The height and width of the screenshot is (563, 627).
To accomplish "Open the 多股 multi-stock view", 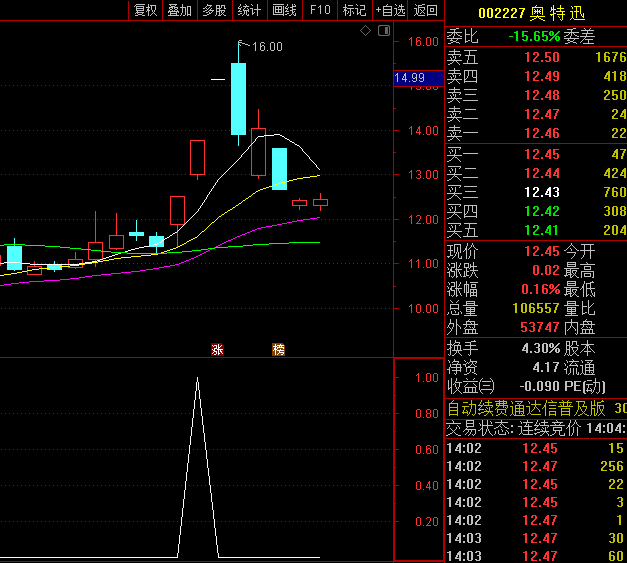I will click(214, 10).
